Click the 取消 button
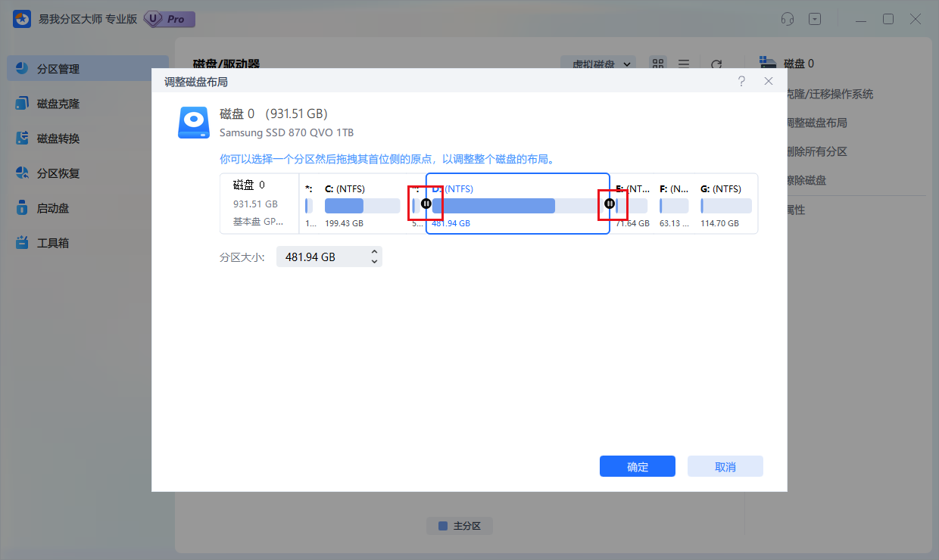Screen dimensions: 939x560 point(725,466)
